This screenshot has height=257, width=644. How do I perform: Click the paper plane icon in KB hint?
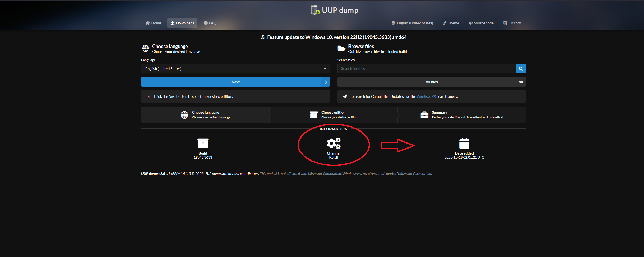(345, 96)
